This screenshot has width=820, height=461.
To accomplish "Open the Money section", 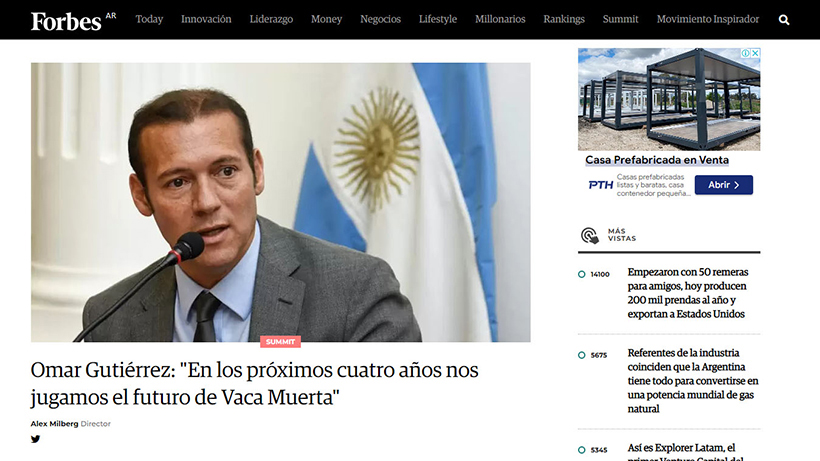I will (326, 19).
